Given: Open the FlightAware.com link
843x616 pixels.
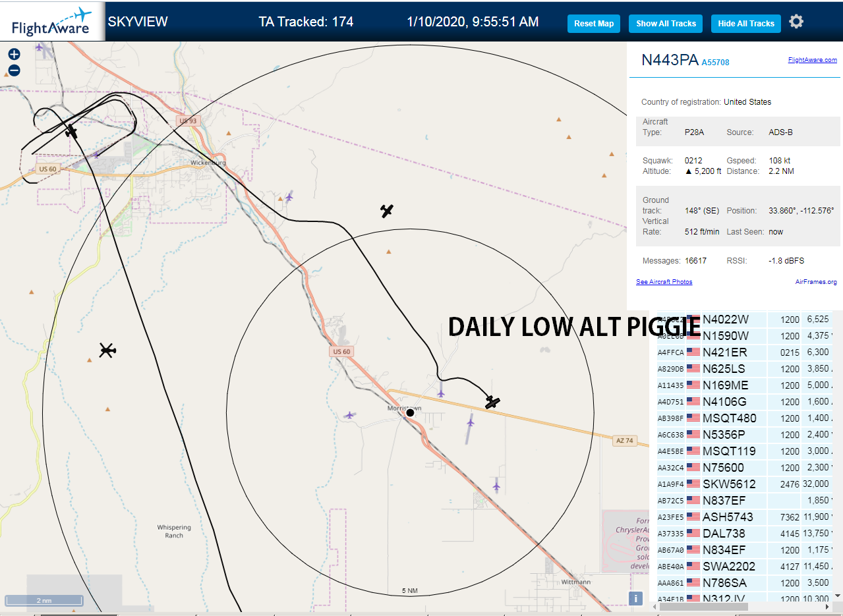Looking at the screenshot, I should tap(812, 60).
